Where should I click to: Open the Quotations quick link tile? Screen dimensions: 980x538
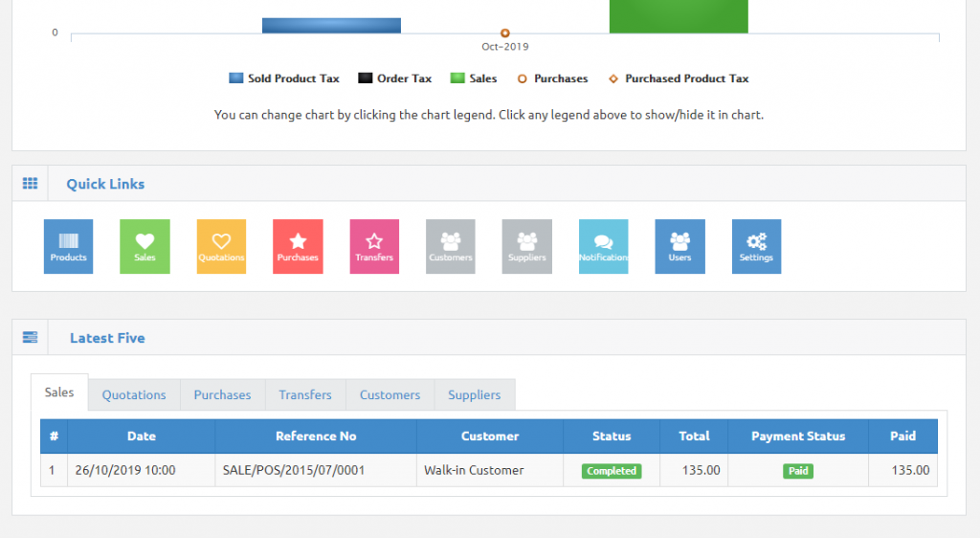[221, 246]
